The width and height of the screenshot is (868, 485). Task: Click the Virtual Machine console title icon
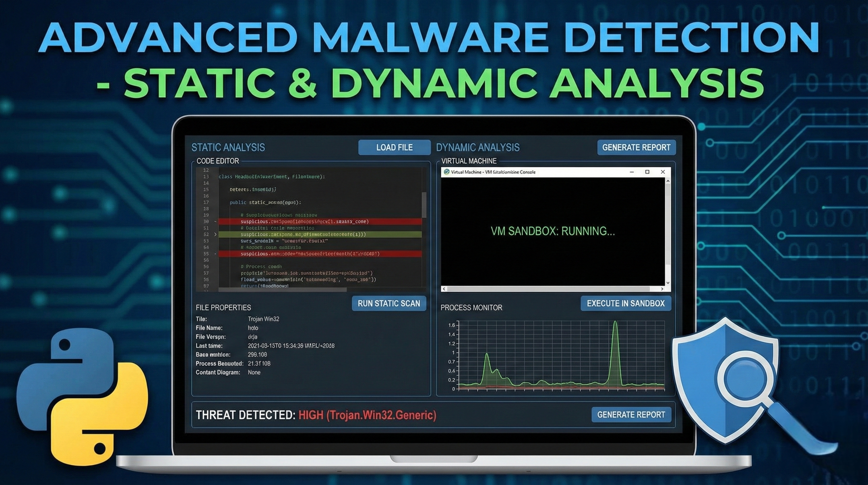447,172
